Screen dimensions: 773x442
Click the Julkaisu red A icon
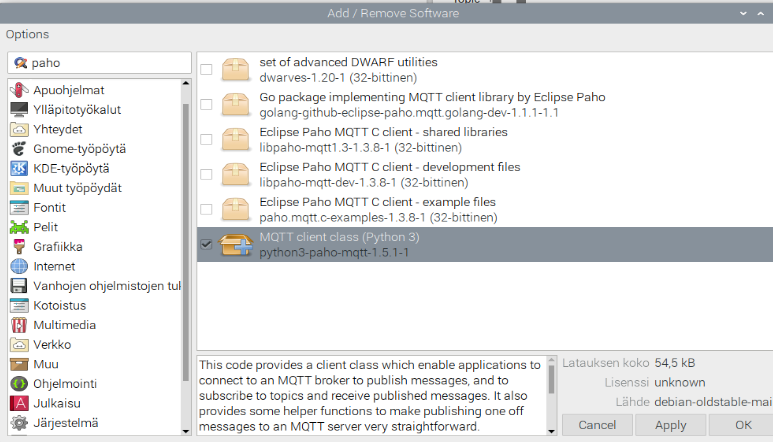click(19, 403)
